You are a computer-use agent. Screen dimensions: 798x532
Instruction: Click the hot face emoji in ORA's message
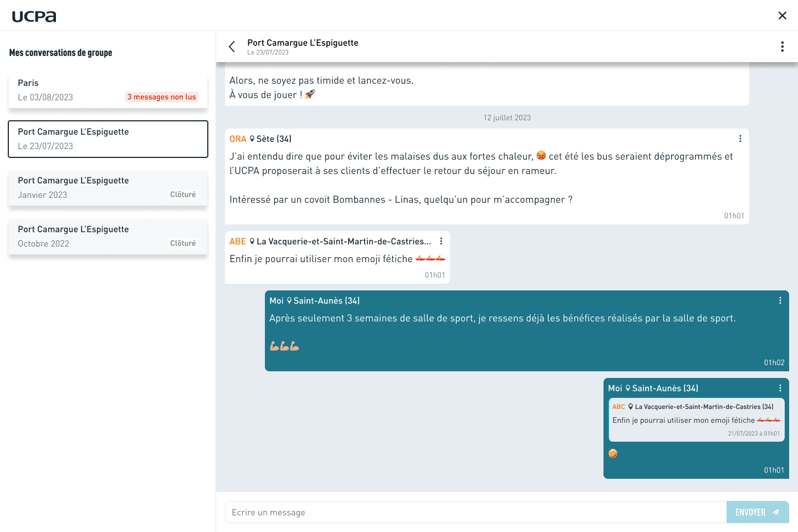[x=541, y=156]
